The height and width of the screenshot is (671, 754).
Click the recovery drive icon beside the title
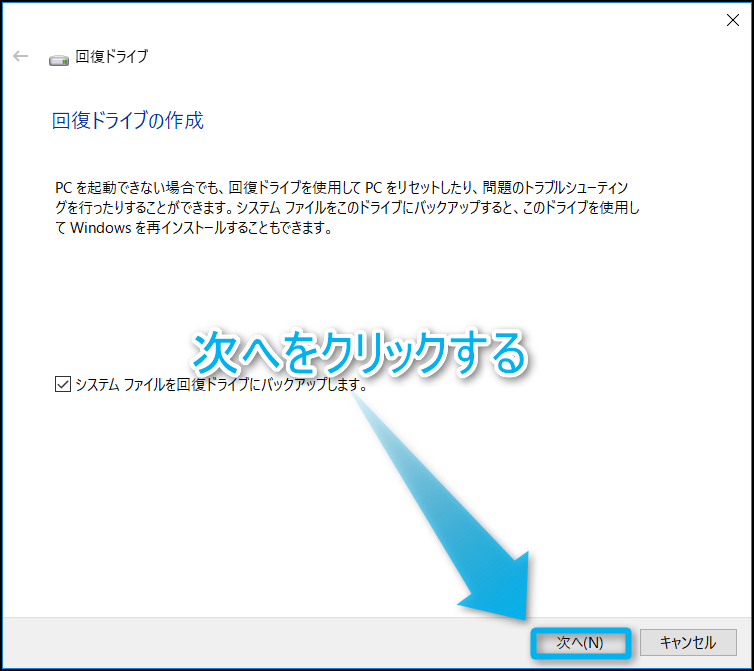pyautogui.click(x=59, y=58)
